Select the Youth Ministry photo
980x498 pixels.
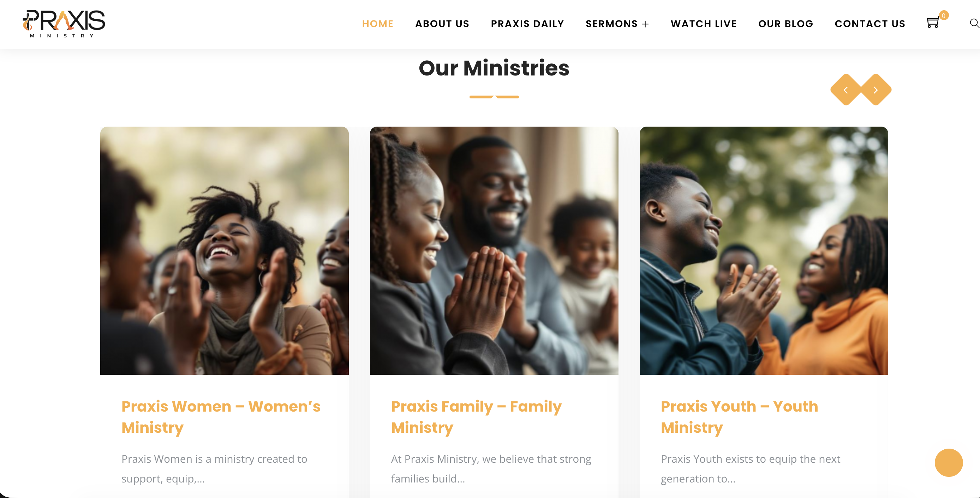pyautogui.click(x=764, y=250)
